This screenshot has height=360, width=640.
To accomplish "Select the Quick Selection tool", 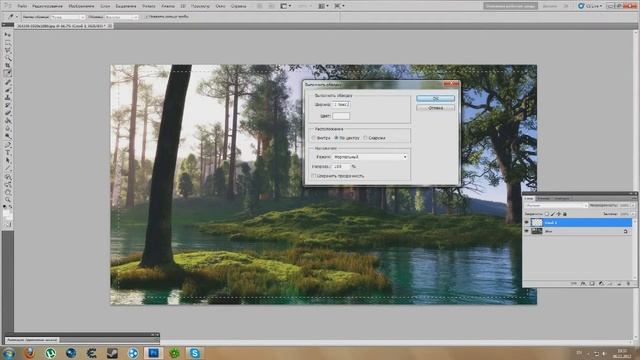I will tap(8, 58).
